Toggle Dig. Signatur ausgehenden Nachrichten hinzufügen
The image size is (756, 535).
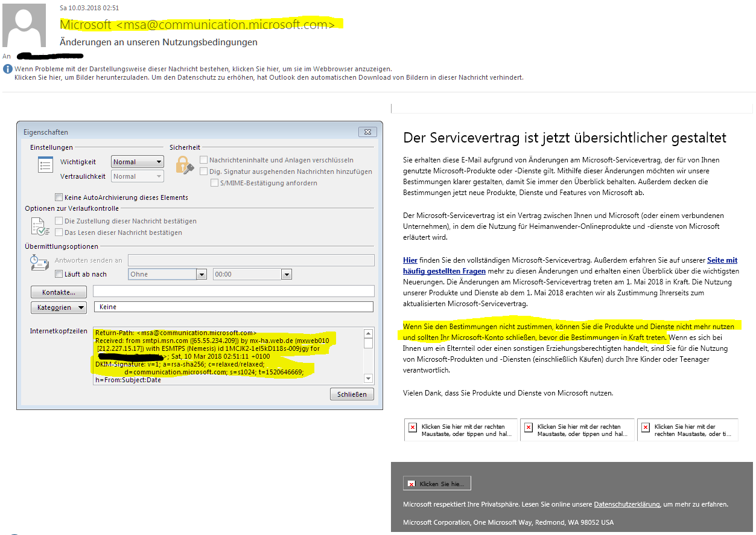(x=204, y=171)
